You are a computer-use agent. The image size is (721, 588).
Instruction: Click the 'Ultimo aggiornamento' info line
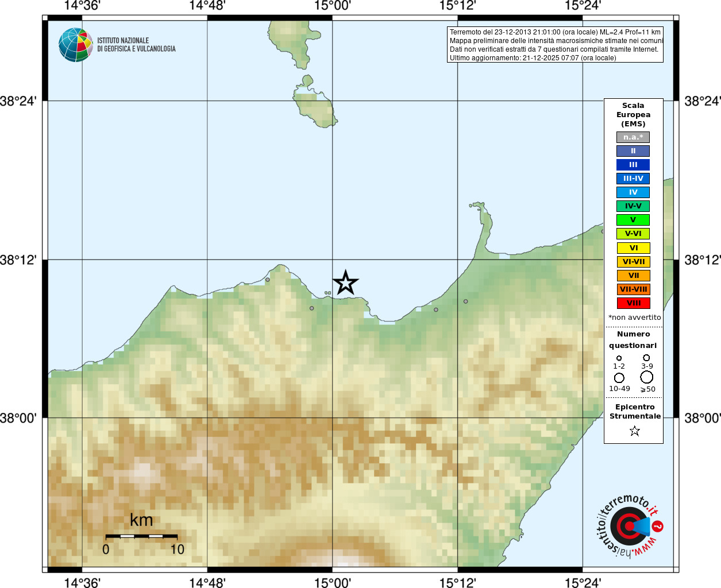click(x=533, y=58)
